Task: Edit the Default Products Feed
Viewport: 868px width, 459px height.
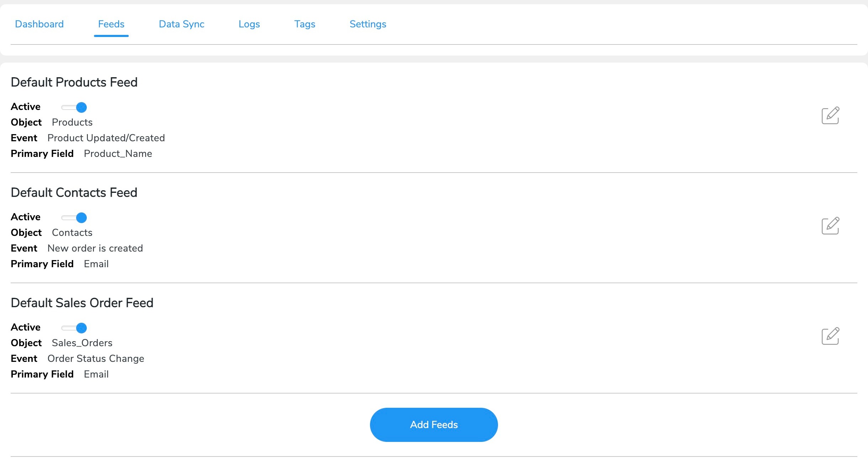Action: (831, 115)
